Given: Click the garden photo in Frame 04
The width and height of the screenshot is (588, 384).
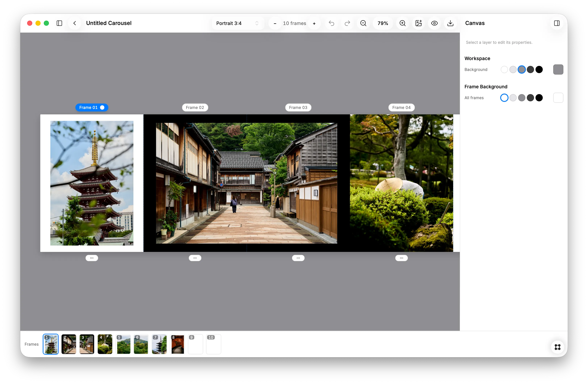Looking at the screenshot, I should click(x=402, y=183).
